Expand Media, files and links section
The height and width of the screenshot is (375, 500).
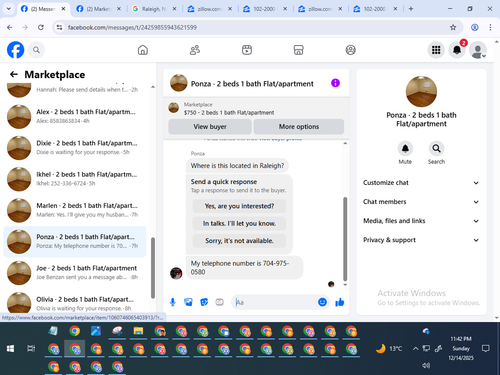point(421,221)
